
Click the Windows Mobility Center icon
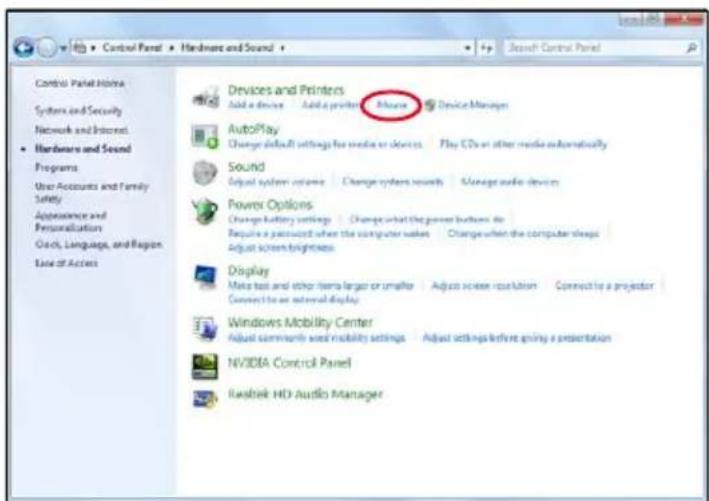click(x=205, y=328)
